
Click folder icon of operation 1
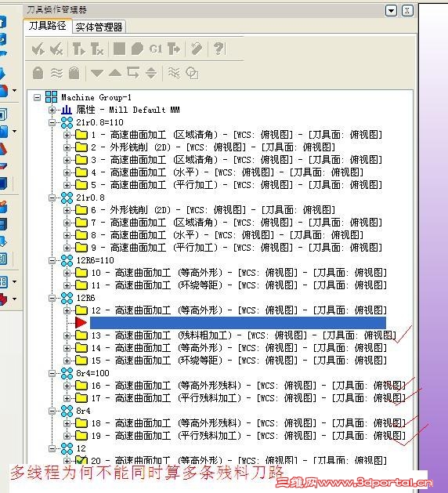pyautogui.click(x=81, y=135)
